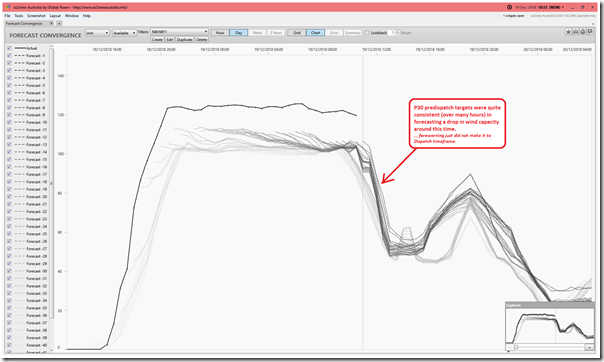Enable the Lookback checkbox
The width and height of the screenshot is (604, 362).
[x=367, y=33]
